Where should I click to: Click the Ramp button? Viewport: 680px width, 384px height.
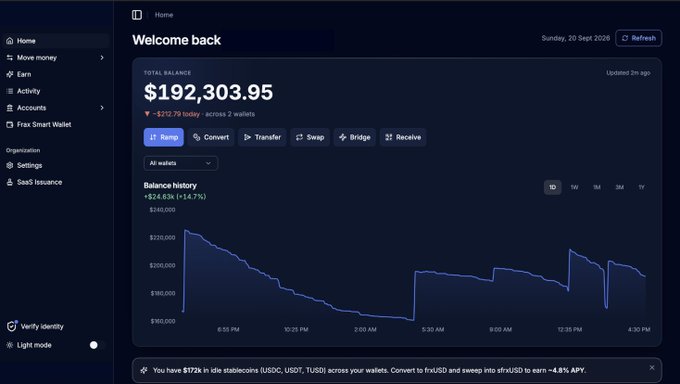163,137
